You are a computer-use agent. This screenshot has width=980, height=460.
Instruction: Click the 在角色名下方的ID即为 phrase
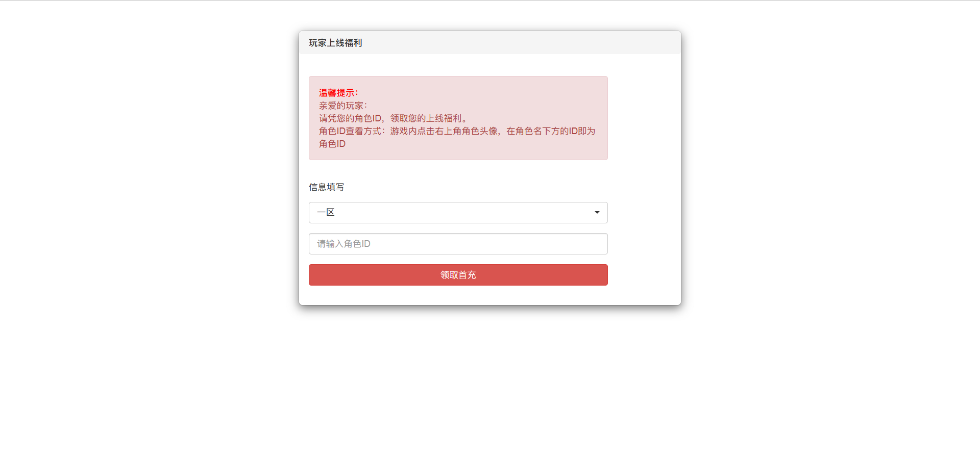tap(551, 131)
